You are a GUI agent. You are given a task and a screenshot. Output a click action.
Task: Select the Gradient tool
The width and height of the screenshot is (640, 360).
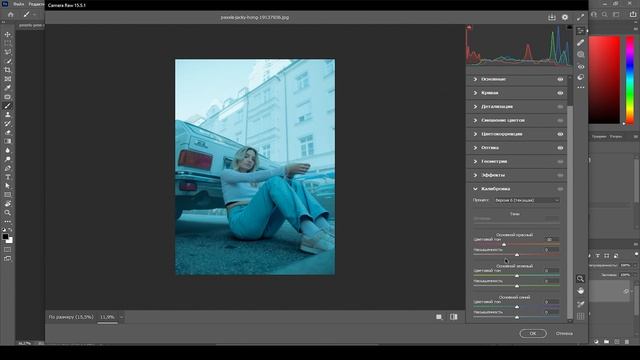point(7,141)
